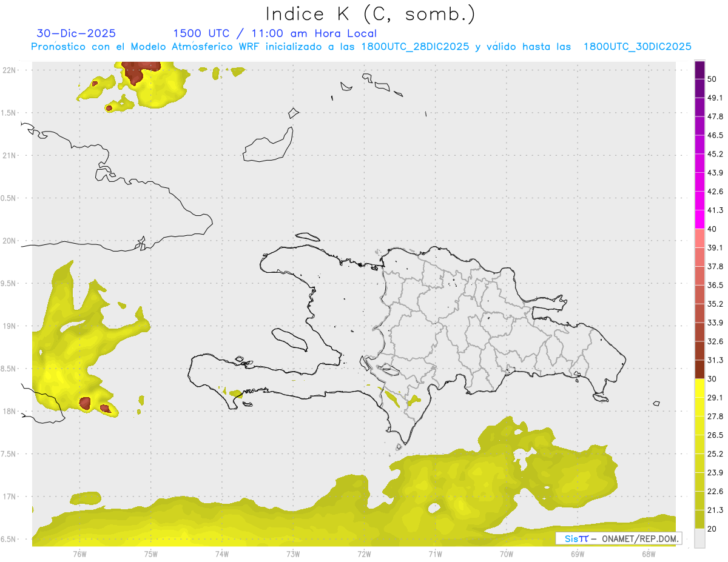Select the "37.8" color scale label
The width and height of the screenshot is (728, 562).
click(715, 267)
